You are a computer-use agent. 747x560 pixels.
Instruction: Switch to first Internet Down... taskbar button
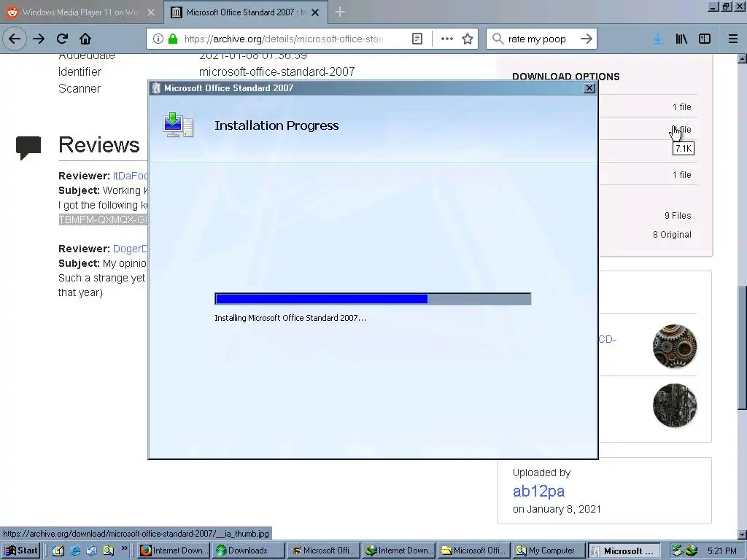[174, 551]
